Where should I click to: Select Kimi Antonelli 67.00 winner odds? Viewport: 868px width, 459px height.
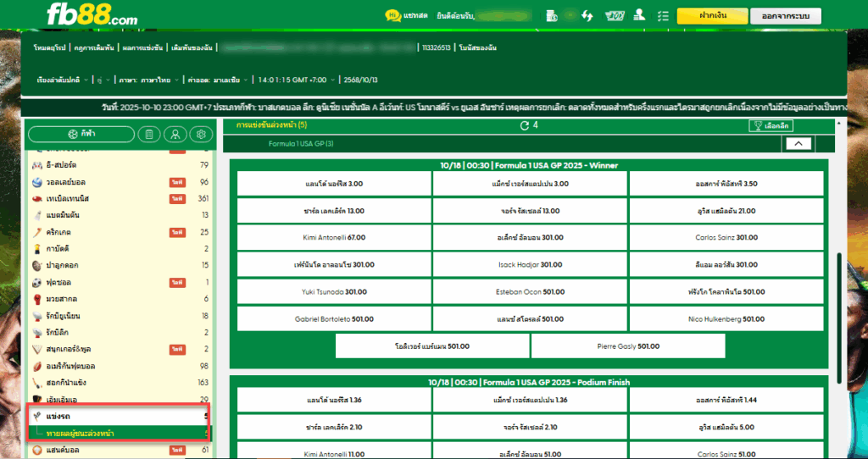click(x=334, y=238)
